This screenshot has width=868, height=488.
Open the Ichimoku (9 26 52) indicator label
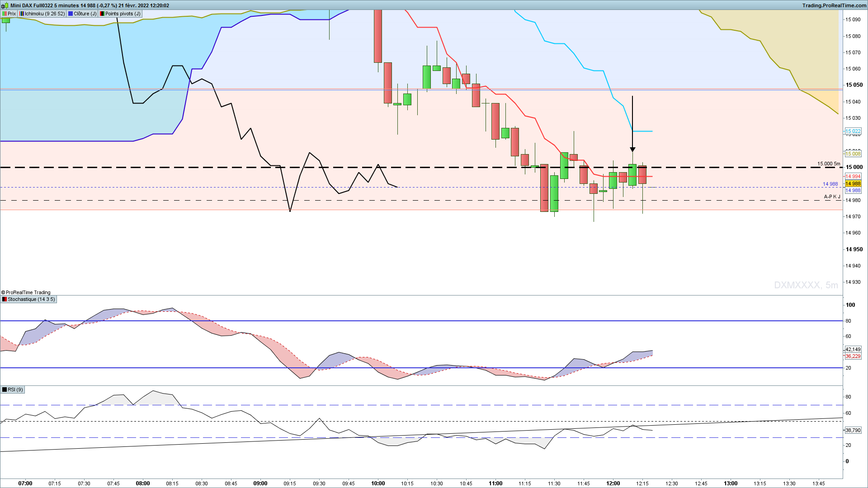click(x=42, y=14)
